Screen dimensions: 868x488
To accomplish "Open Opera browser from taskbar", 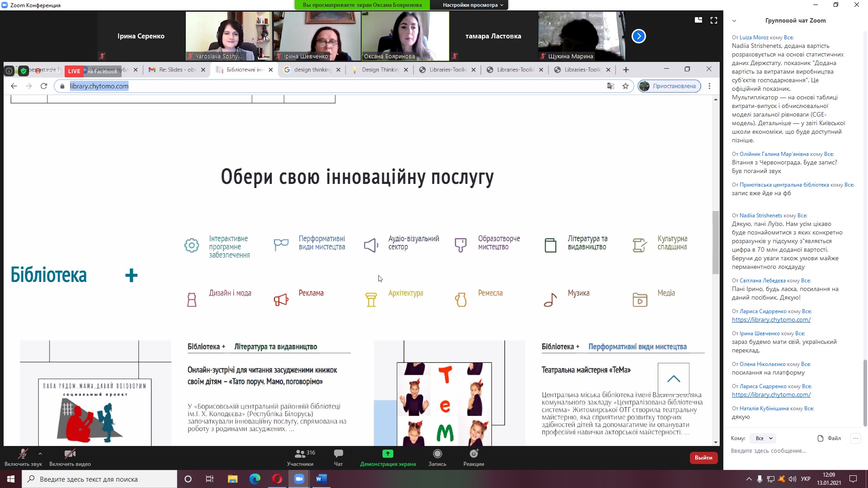I will click(277, 479).
